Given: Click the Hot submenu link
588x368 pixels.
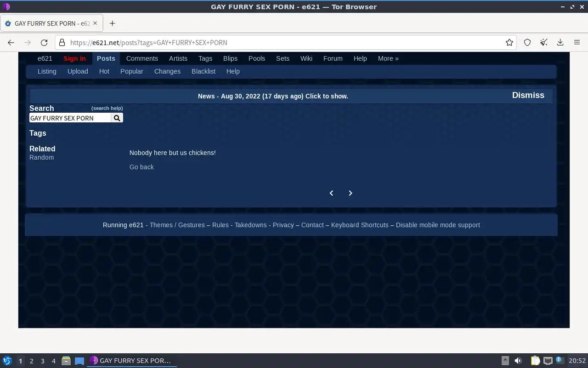Looking at the screenshot, I should click(104, 71).
